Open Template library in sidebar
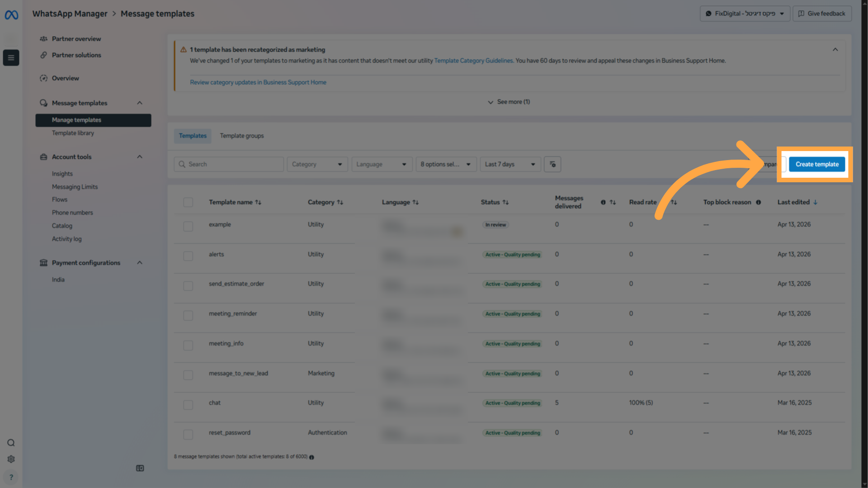The image size is (868, 488). 73,133
